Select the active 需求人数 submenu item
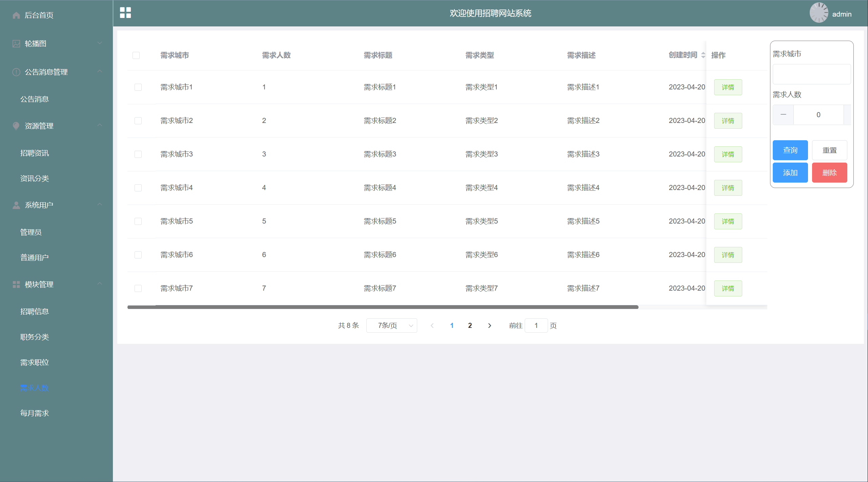The height and width of the screenshot is (482, 868). (x=35, y=388)
